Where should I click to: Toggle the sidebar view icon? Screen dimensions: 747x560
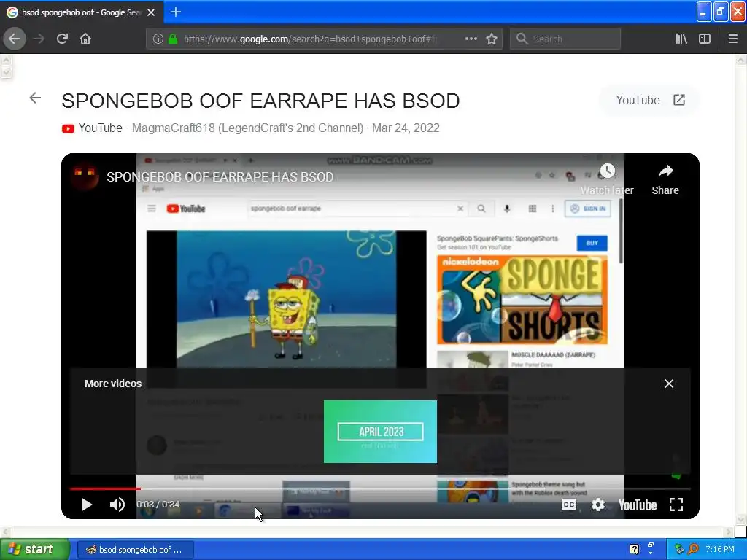click(705, 39)
